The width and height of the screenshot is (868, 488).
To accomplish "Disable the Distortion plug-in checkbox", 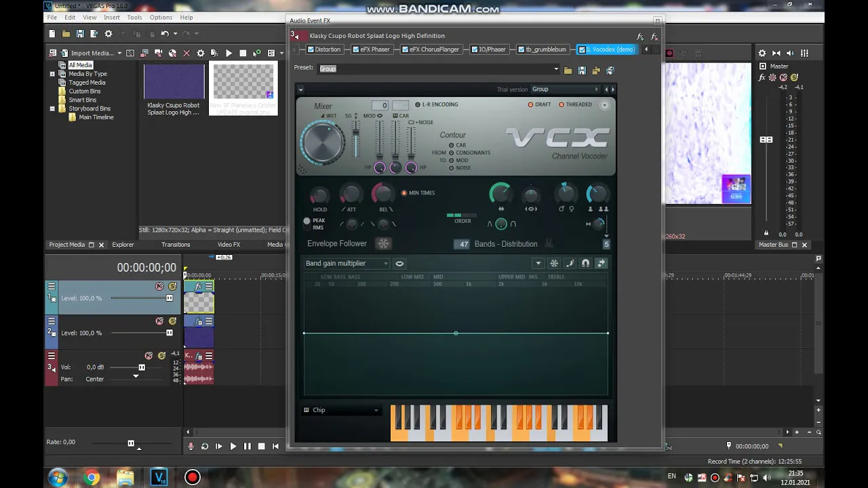I will point(311,49).
